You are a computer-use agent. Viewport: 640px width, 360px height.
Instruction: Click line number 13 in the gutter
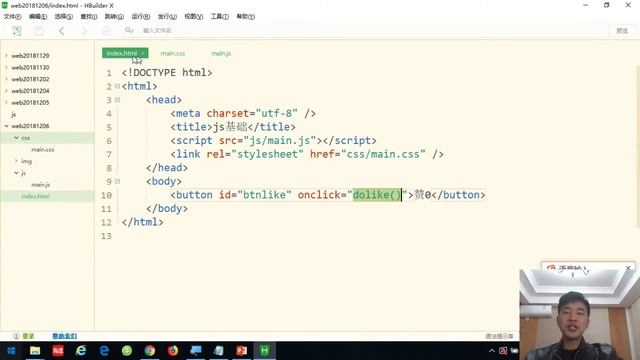(106, 236)
